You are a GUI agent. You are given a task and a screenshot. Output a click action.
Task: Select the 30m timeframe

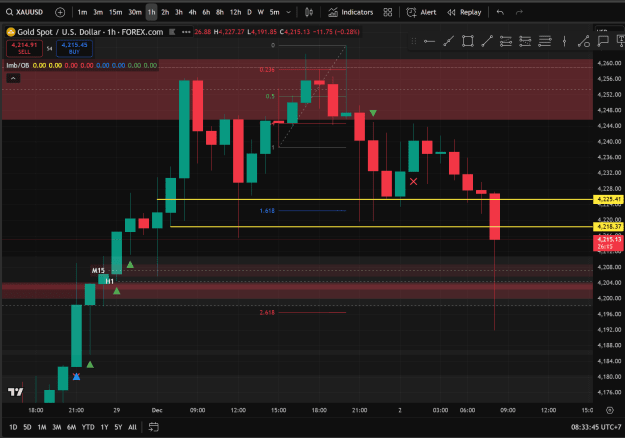(135, 12)
